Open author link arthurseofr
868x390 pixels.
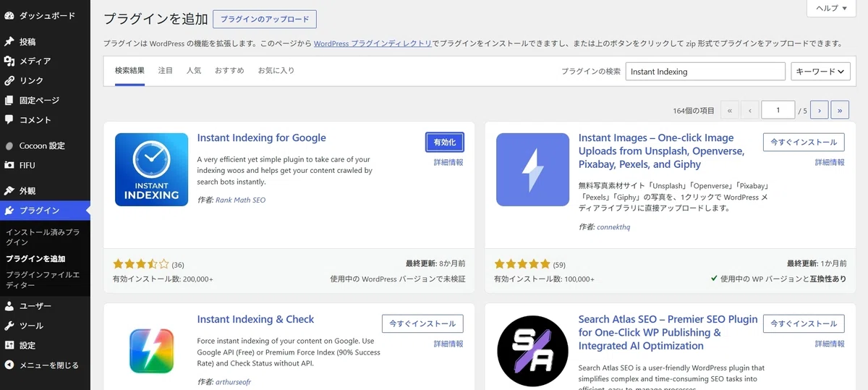tap(234, 382)
